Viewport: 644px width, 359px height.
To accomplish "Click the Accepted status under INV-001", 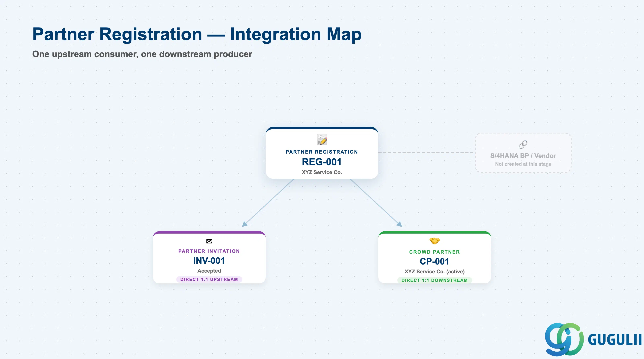I will pyautogui.click(x=209, y=271).
